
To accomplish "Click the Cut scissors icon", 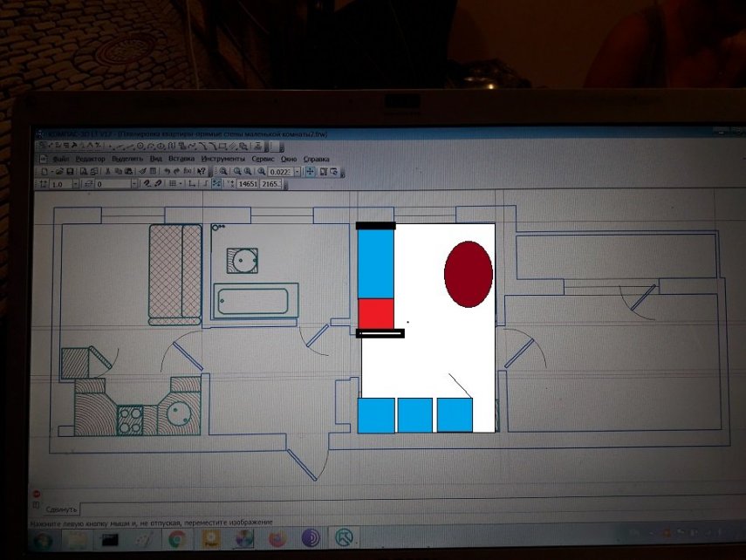I will [x=107, y=172].
